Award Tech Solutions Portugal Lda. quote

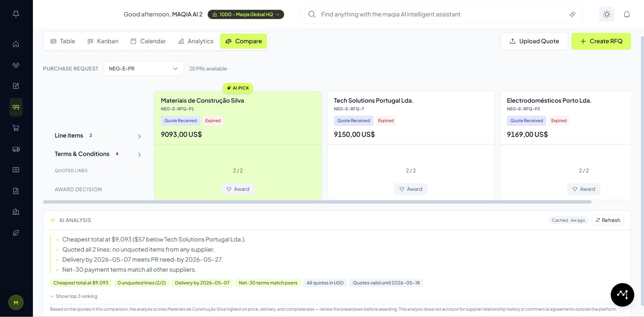coord(411,189)
